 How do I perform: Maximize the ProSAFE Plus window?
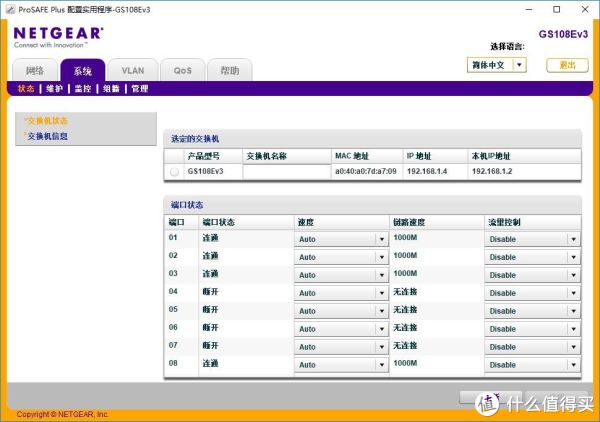pos(557,10)
